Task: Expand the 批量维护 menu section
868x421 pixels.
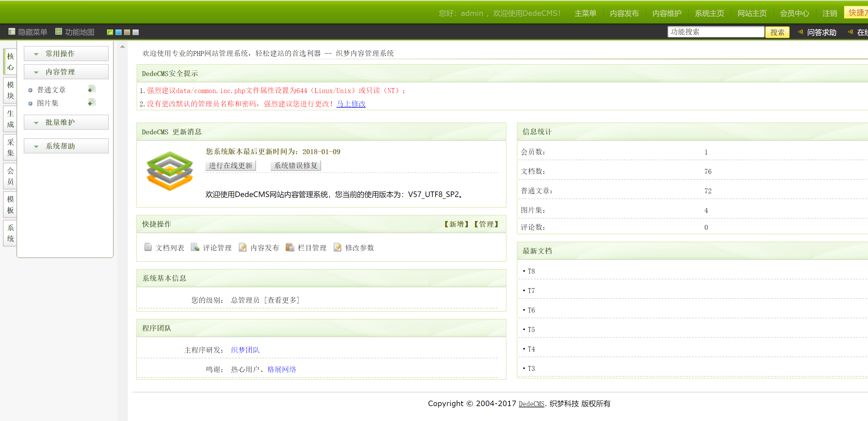Action: tap(66, 122)
